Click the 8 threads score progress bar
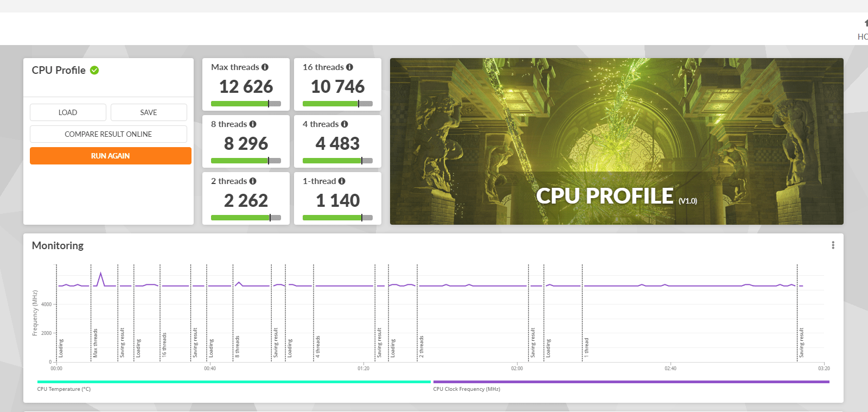The image size is (868, 412). (x=246, y=161)
